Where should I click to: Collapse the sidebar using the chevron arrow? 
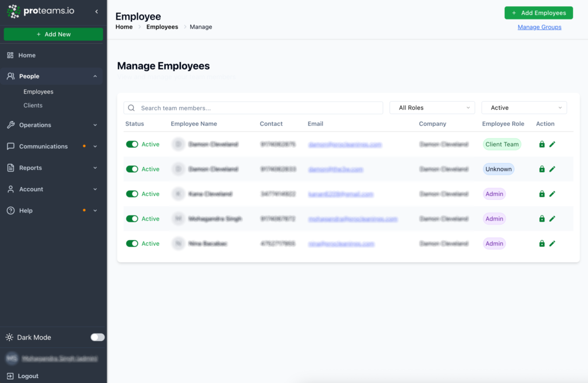(x=96, y=10)
